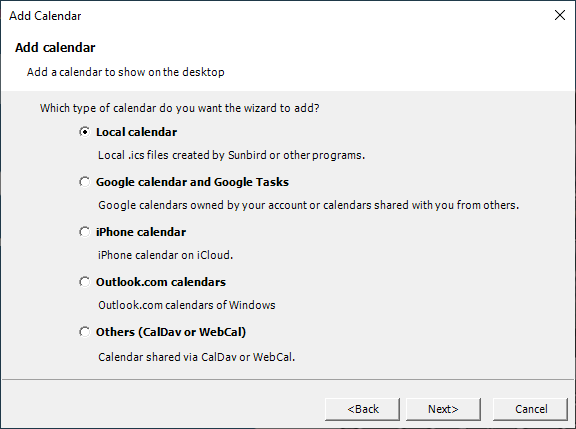Go back with the <Back button
The height and width of the screenshot is (429, 576).
pyautogui.click(x=363, y=409)
